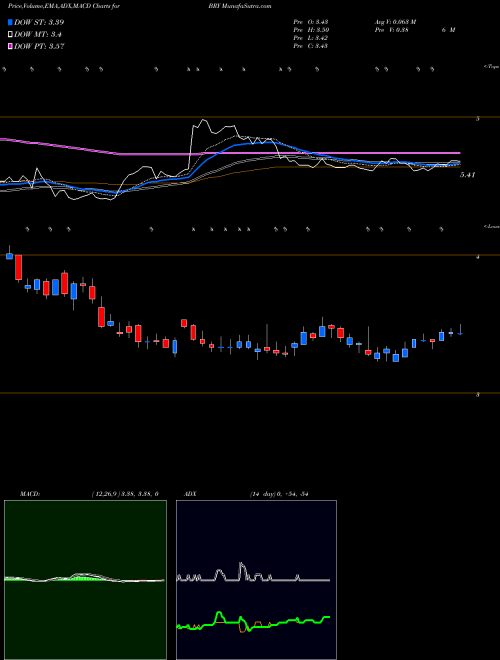Click the 'Pre L: 3.42' low value
The height and width of the screenshot is (660, 500).
point(311,38)
